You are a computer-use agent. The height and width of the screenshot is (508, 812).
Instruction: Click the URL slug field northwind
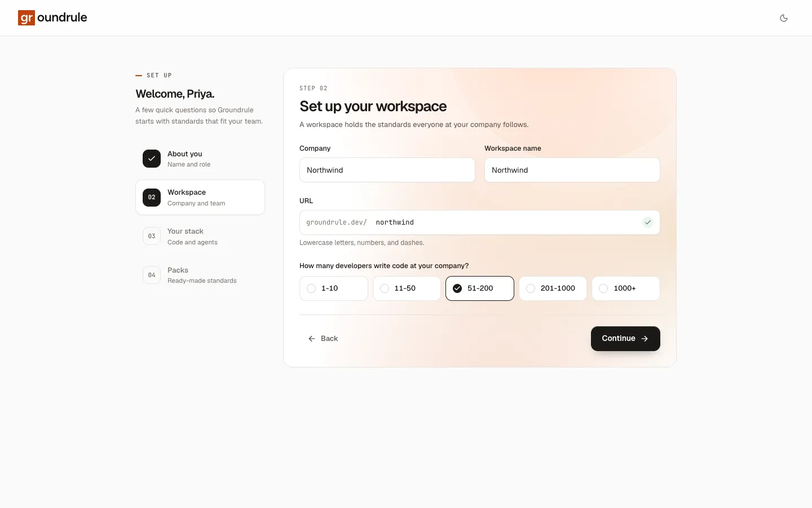(505, 222)
